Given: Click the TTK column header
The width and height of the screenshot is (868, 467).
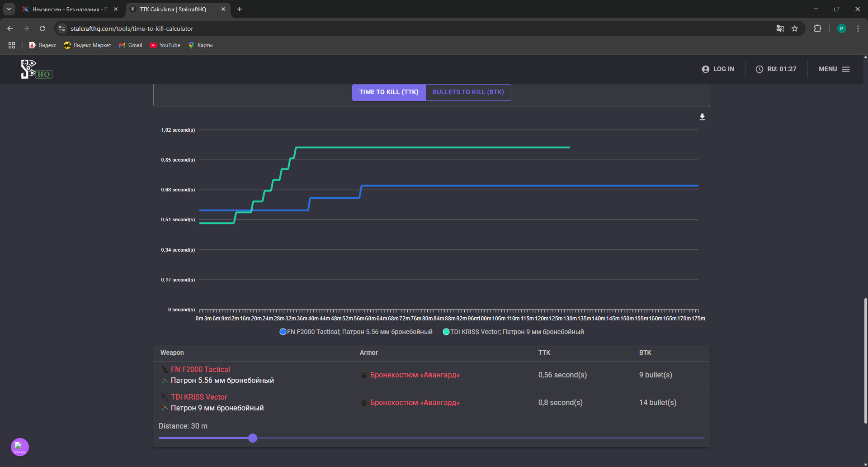Looking at the screenshot, I should pos(544,353).
